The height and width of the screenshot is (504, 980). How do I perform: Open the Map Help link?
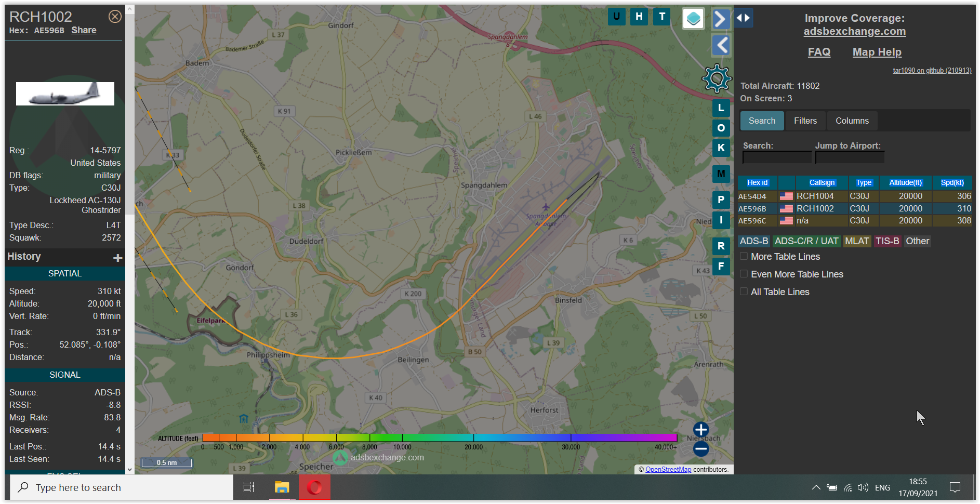coord(877,52)
